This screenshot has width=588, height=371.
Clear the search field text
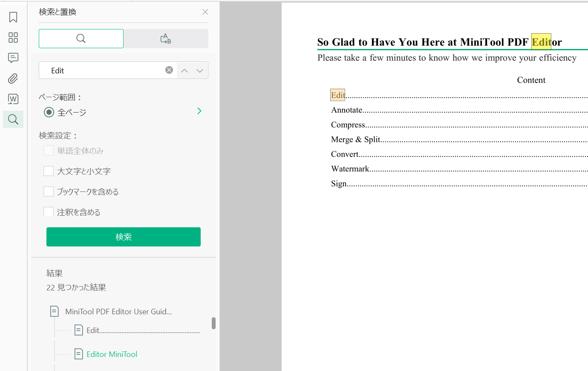click(x=169, y=70)
